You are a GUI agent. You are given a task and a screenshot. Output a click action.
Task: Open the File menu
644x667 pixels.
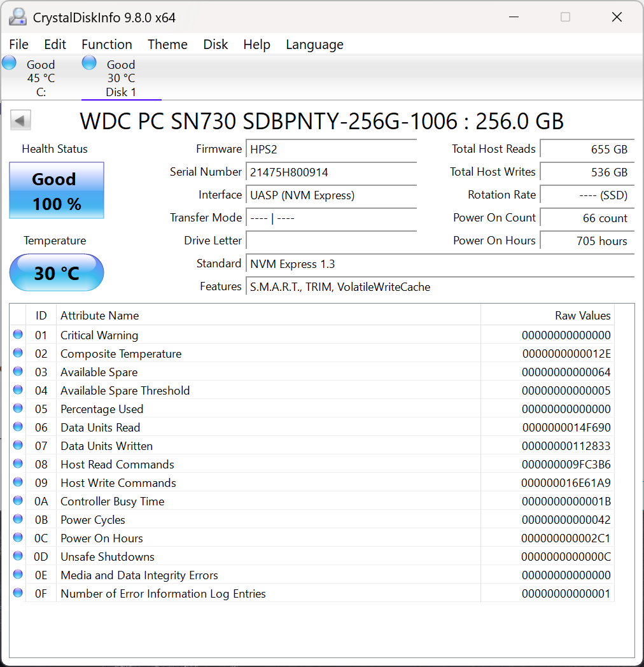(x=18, y=45)
